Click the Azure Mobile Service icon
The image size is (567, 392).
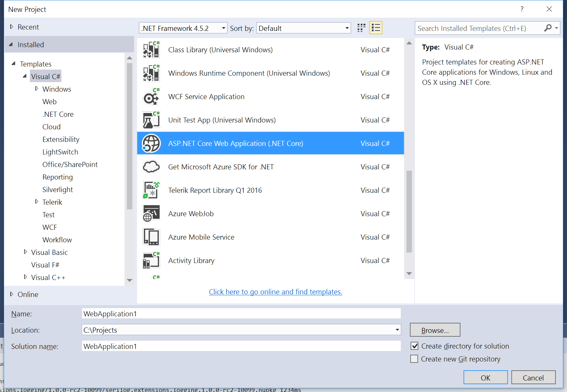coord(151,237)
